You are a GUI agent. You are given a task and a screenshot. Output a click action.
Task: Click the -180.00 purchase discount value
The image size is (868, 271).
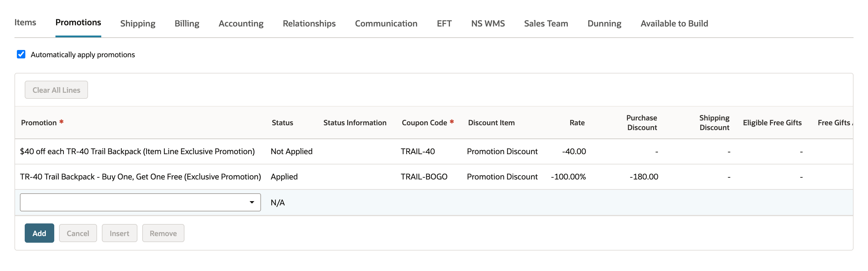coord(643,177)
